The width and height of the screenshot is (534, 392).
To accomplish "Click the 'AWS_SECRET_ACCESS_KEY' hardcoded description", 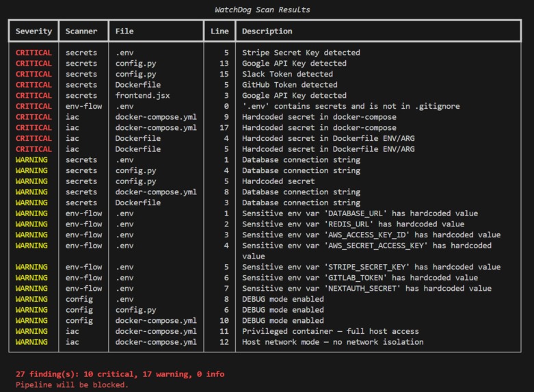I will click(366, 250).
